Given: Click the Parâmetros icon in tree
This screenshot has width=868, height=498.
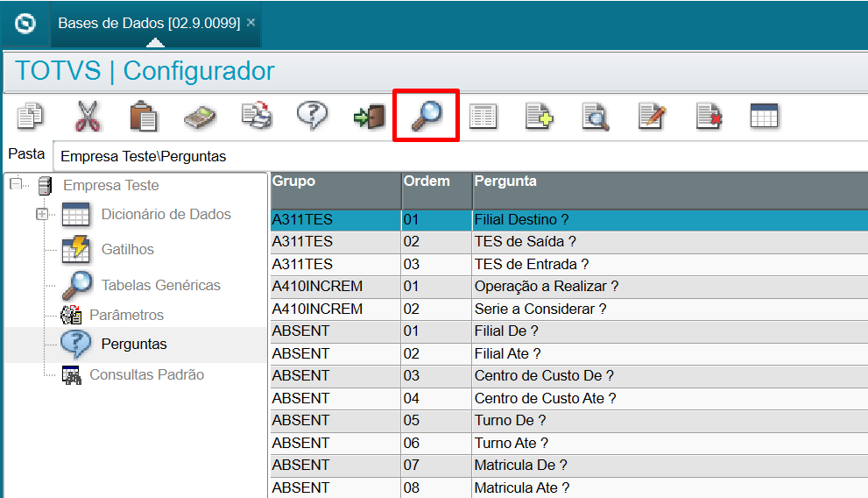Looking at the screenshot, I should (x=72, y=315).
